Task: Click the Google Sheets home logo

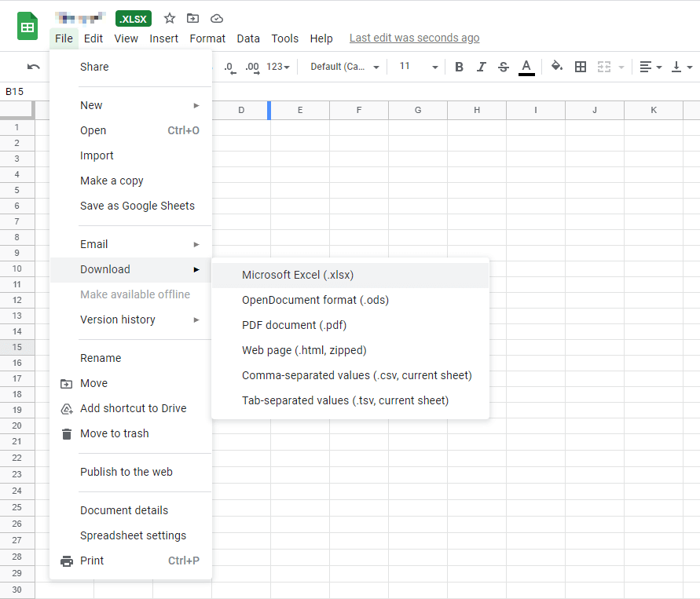Action: click(27, 27)
